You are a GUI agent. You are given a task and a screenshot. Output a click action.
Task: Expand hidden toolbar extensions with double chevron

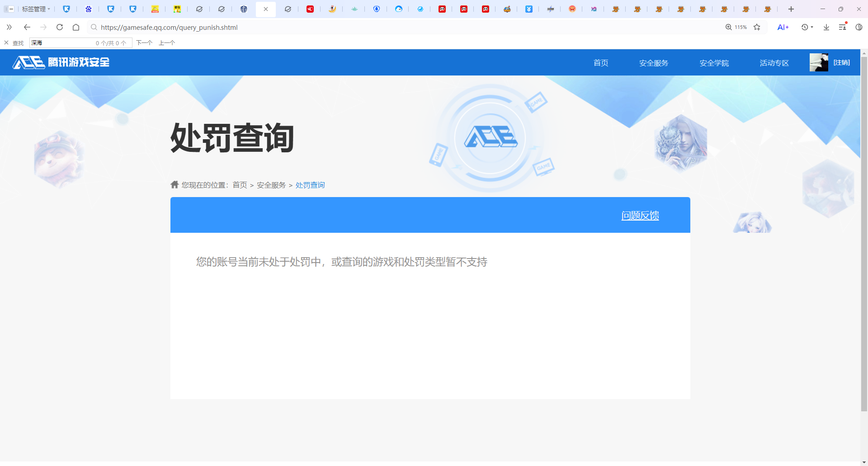point(9,27)
